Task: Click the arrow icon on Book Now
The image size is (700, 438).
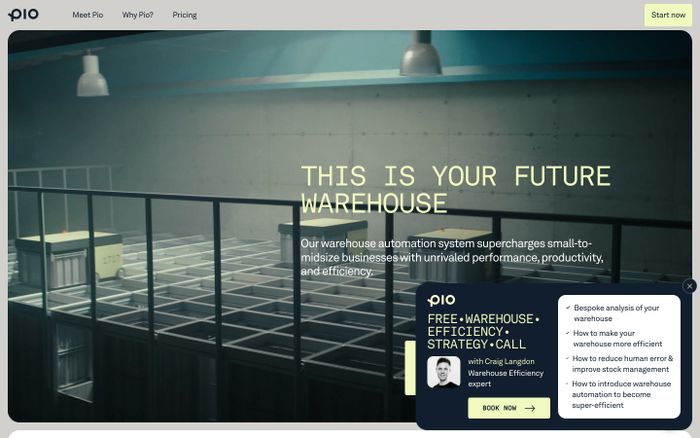Action: 529,408
